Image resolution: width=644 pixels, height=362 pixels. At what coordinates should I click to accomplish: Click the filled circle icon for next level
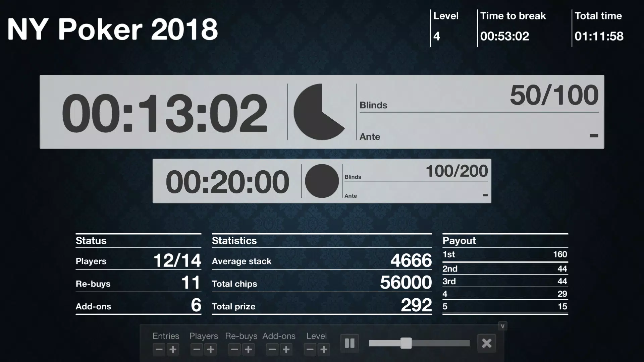pos(321,181)
